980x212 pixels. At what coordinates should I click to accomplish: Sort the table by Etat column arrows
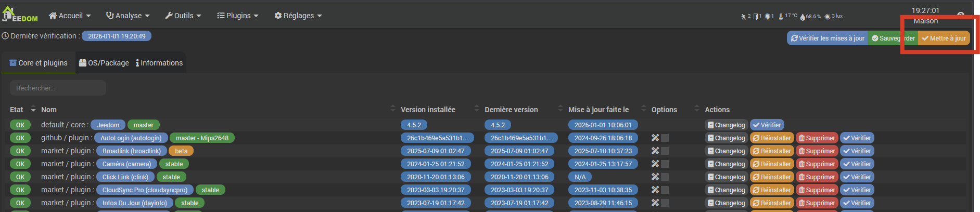[33, 110]
